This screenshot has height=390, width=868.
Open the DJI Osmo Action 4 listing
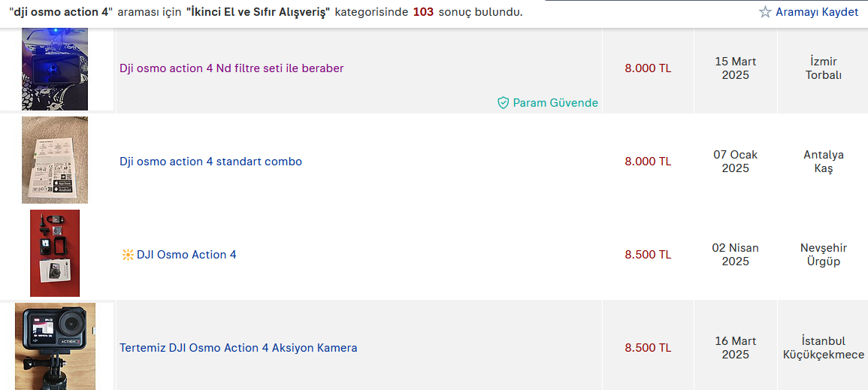point(186,255)
